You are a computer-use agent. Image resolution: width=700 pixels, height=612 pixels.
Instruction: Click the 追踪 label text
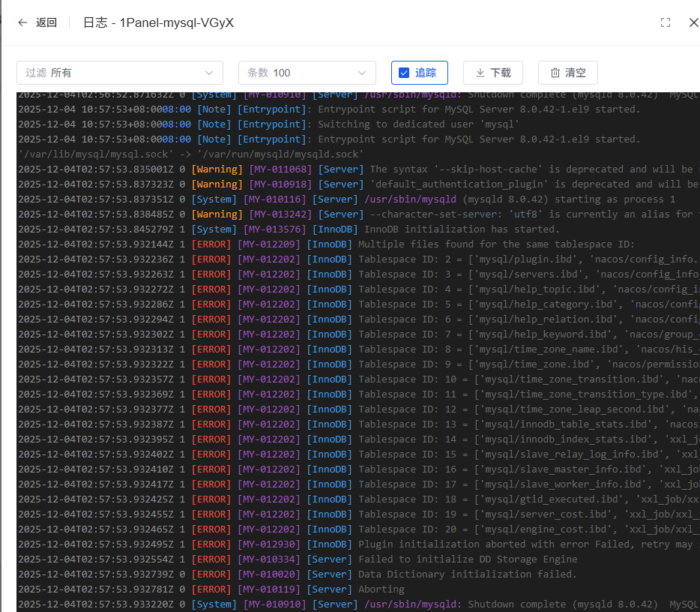(x=426, y=73)
